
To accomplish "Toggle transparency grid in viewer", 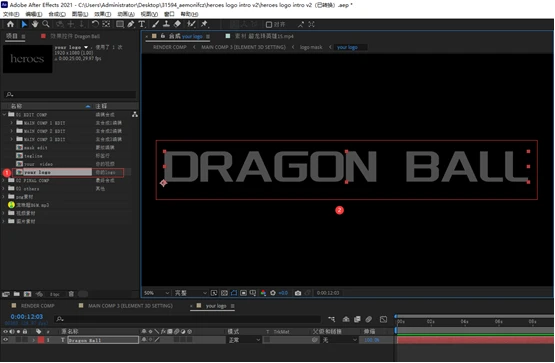I will click(x=224, y=293).
